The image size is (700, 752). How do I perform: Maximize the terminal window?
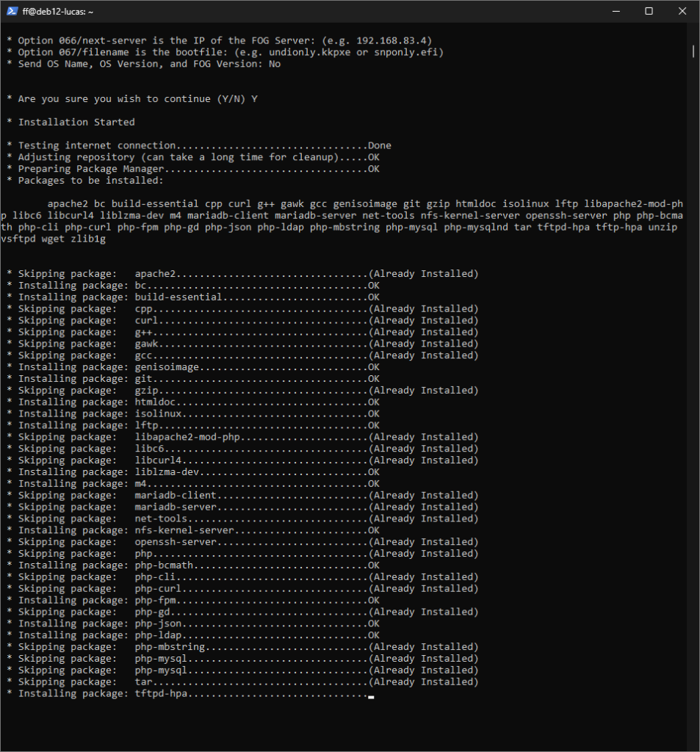[649, 12]
